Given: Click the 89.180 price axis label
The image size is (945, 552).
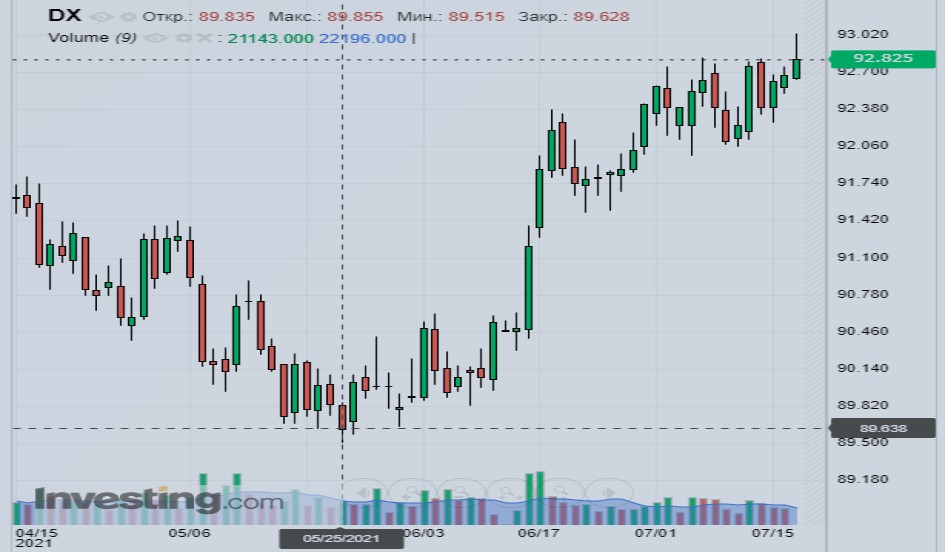Looking at the screenshot, I should [x=862, y=479].
